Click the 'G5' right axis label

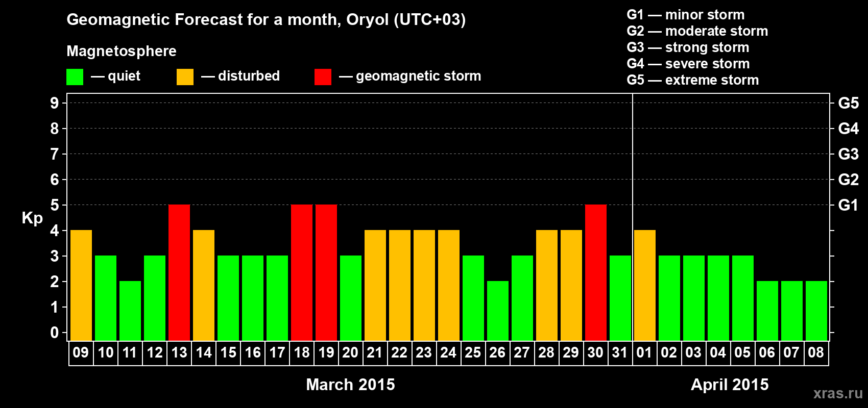pos(849,103)
